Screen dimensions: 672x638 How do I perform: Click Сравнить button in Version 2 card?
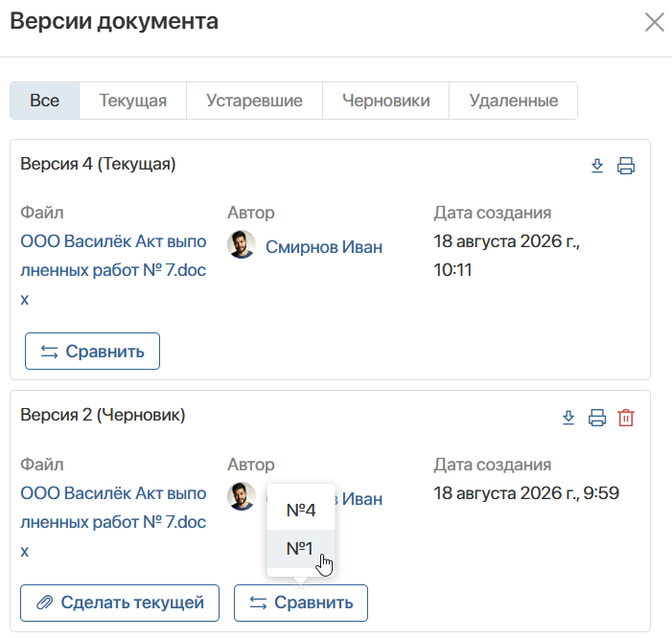pos(301,603)
